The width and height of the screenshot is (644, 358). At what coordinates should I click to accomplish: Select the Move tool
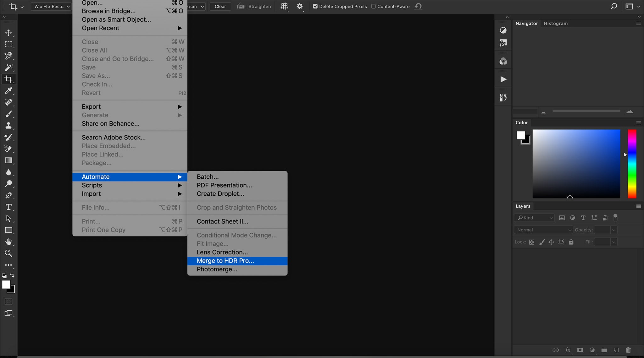pyautogui.click(x=8, y=33)
